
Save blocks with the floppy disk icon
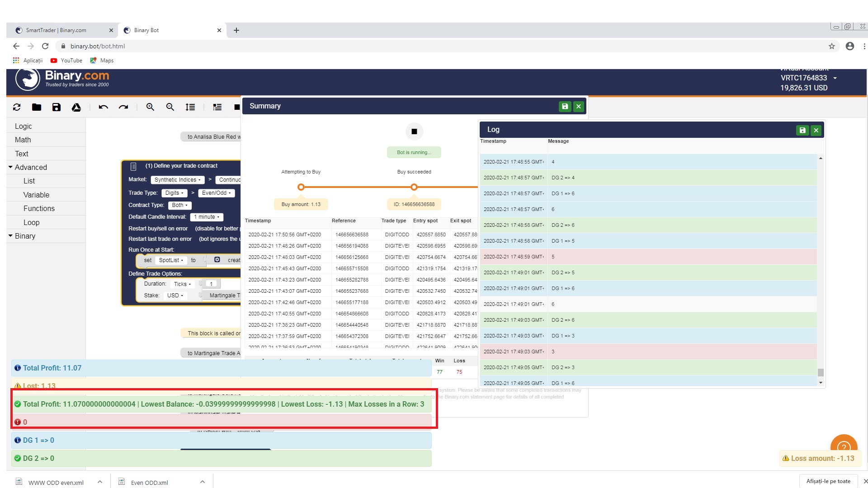pos(56,107)
